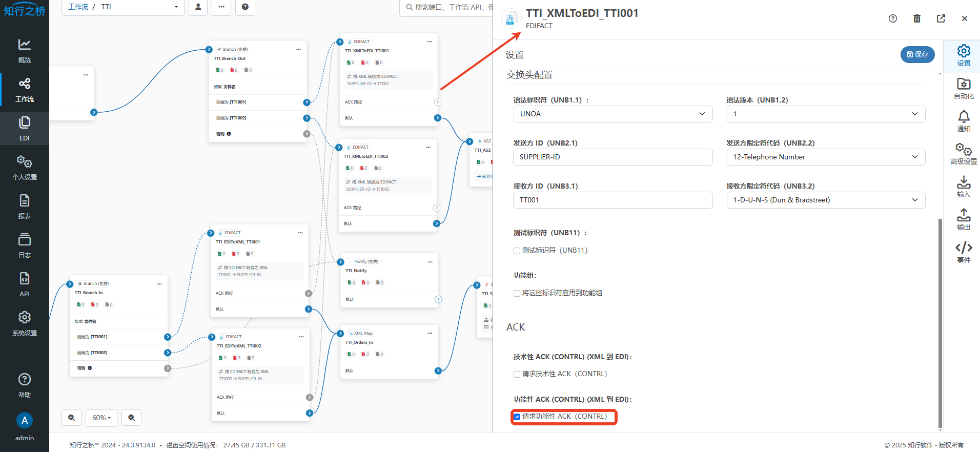The image size is (980, 452).
Task: Click the 接收方 ID input field TT001
Action: pyautogui.click(x=612, y=200)
